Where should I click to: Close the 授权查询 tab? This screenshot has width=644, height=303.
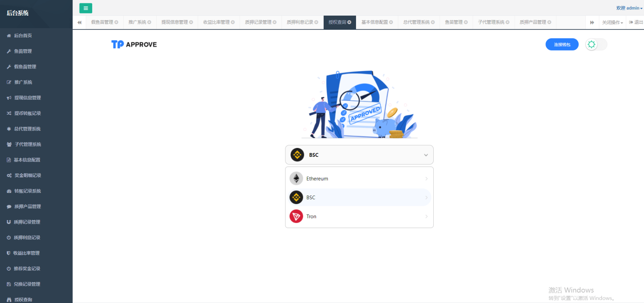tap(349, 22)
